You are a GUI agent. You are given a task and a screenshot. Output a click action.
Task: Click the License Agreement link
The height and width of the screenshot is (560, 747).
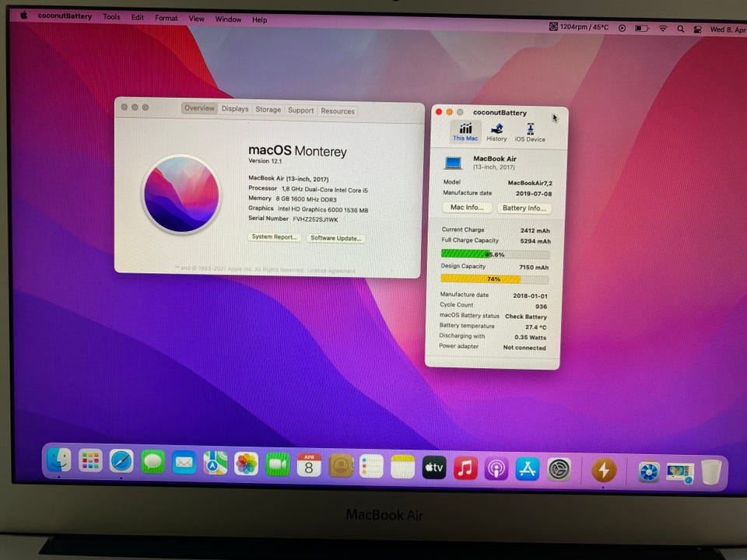pos(331,271)
